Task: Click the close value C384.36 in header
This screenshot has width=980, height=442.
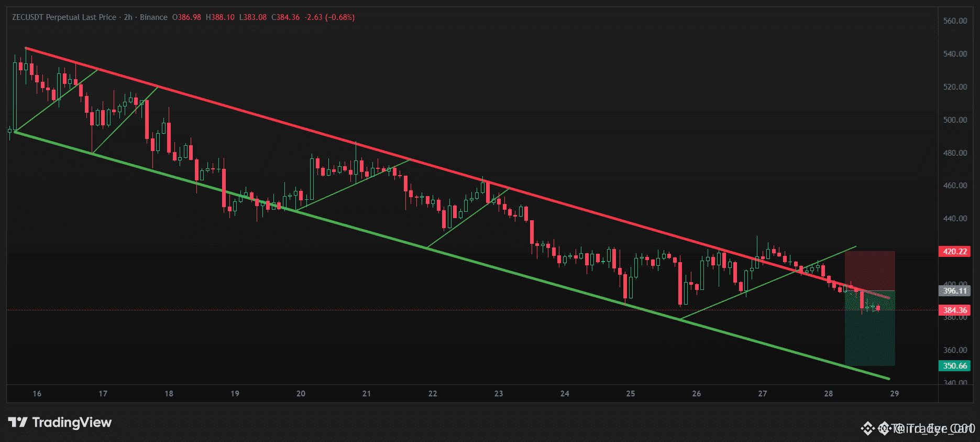Action: click(x=285, y=17)
